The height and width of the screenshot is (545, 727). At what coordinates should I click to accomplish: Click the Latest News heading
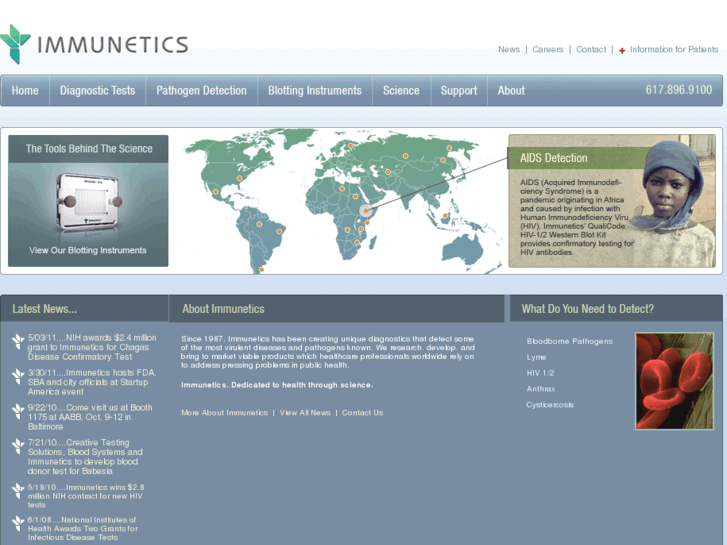tap(45, 309)
